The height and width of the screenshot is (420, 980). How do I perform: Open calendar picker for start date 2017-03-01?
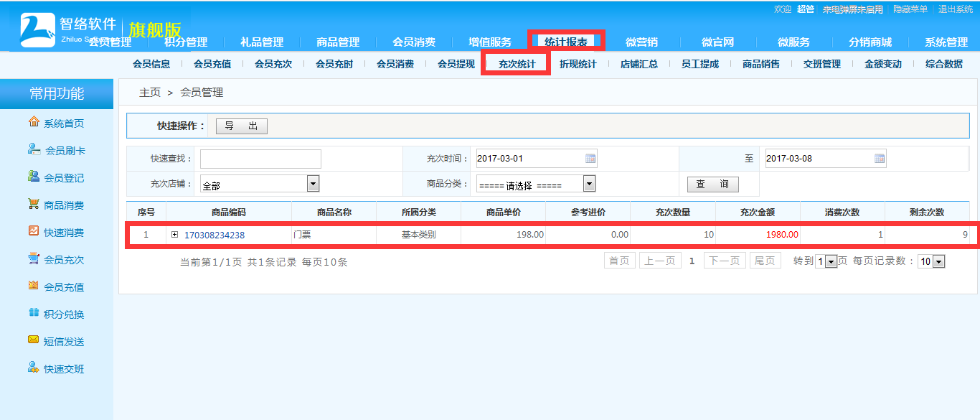pos(590,159)
